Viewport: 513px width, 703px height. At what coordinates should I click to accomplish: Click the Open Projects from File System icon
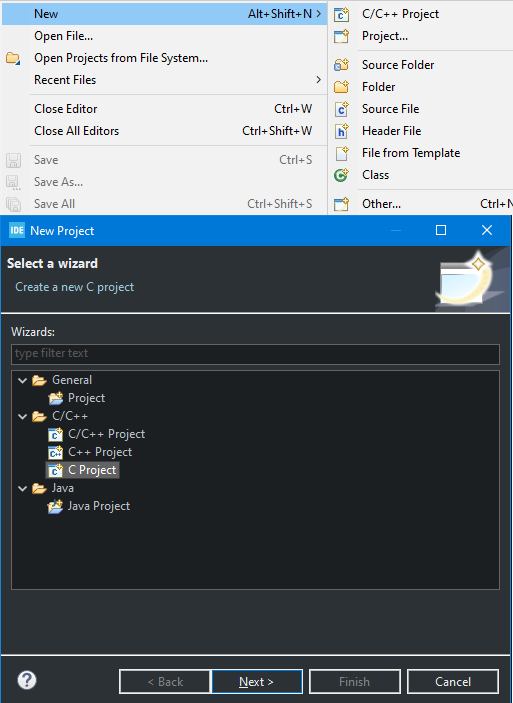tap(13, 58)
